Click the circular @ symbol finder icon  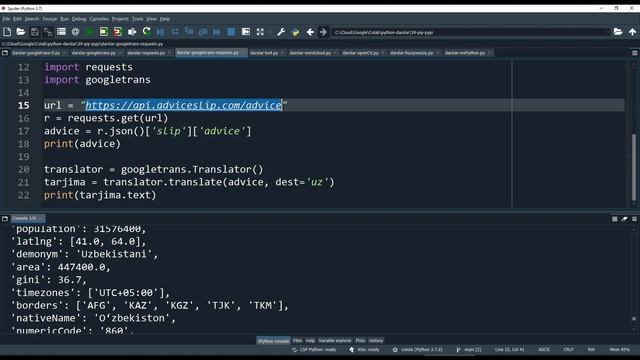coord(76,32)
